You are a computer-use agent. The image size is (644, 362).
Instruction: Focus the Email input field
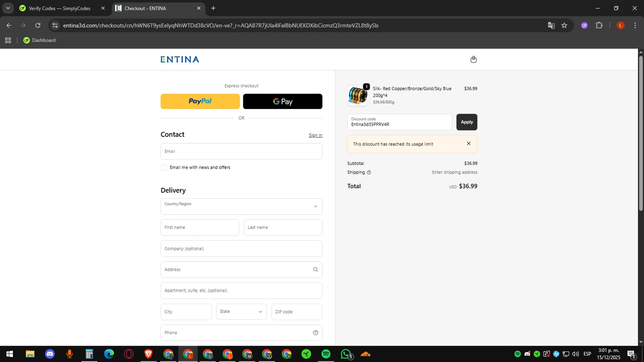pos(241,151)
